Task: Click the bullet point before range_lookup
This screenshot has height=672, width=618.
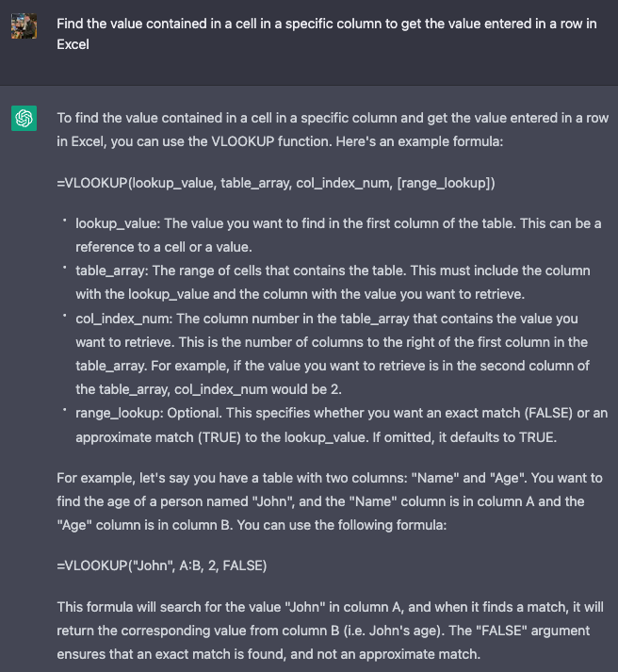Action: [65, 411]
